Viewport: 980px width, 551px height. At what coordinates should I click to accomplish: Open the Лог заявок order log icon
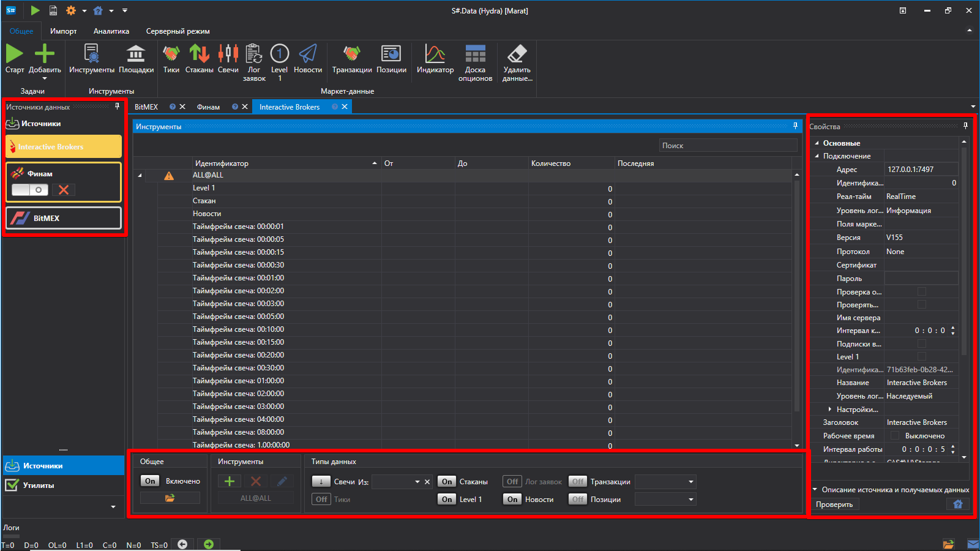pos(254,62)
